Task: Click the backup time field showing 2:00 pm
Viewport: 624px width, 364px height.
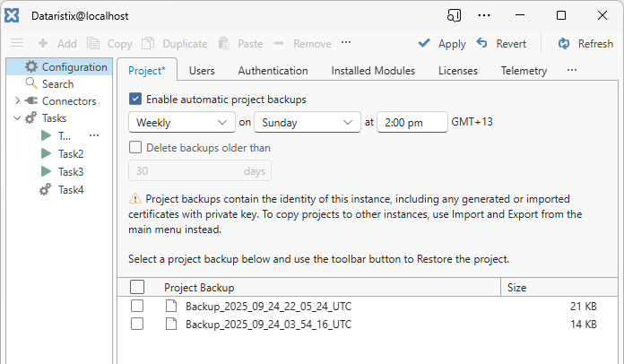Action: 412,122
